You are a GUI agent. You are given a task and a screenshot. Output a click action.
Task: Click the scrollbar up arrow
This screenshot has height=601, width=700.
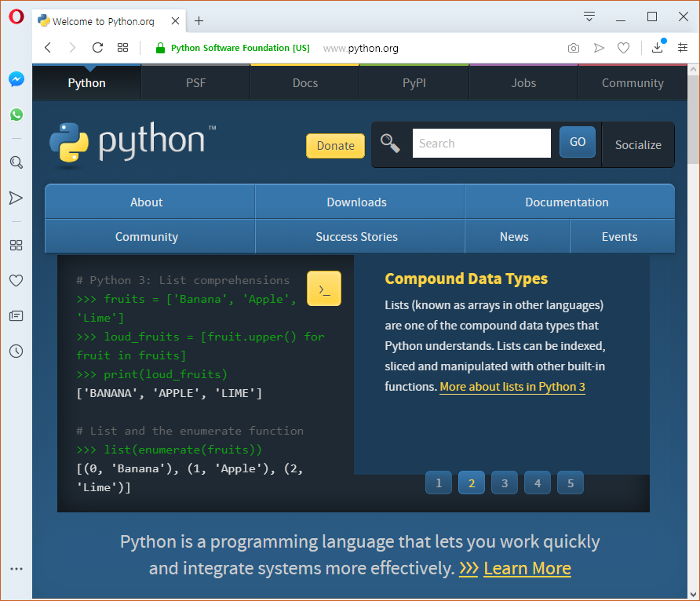point(693,70)
